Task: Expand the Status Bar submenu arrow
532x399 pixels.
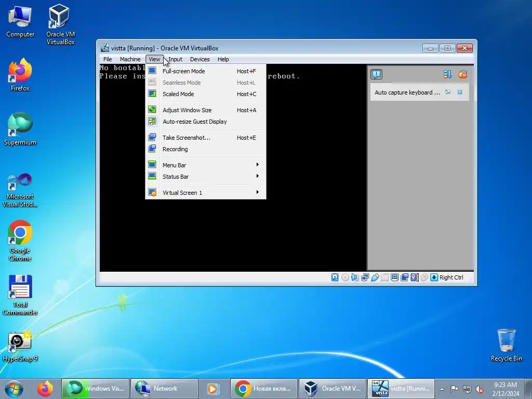Action: point(258,176)
